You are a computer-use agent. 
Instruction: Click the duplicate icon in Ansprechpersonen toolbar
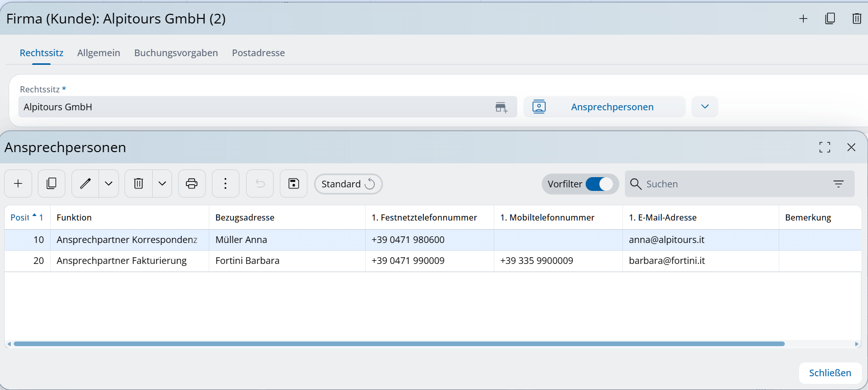[52, 184]
